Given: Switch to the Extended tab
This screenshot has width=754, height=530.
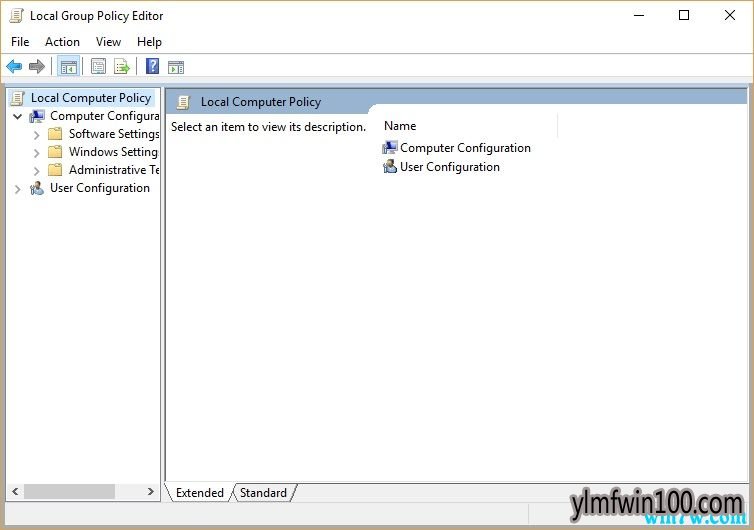Looking at the screenshot, I should pyautogui.click(x=200, y=493).
